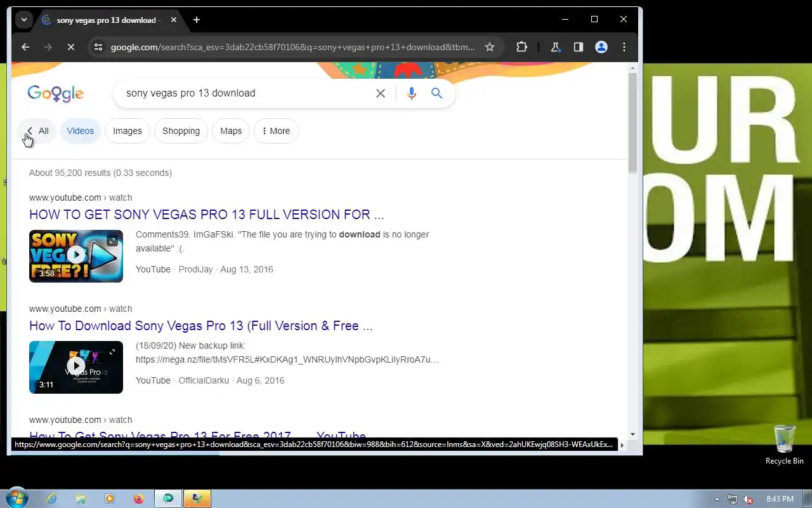Click the Google logo

coord(55,93)
